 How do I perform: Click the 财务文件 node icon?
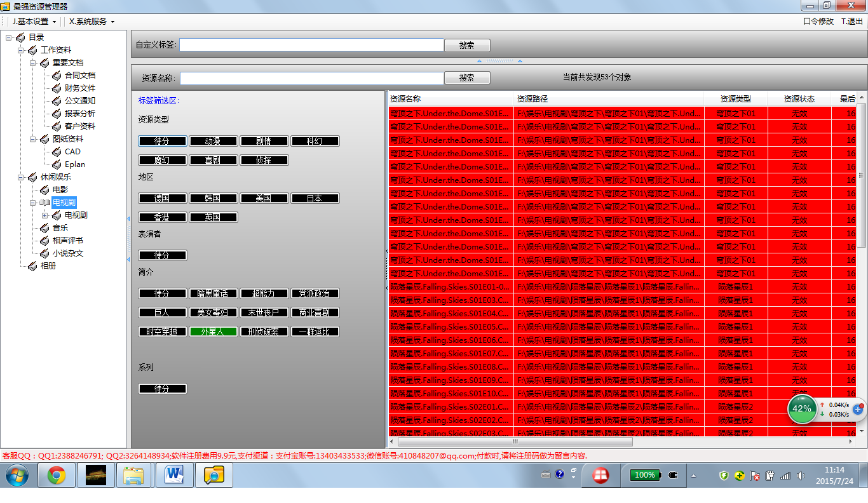pyautogui.click(x=57, y=88)
